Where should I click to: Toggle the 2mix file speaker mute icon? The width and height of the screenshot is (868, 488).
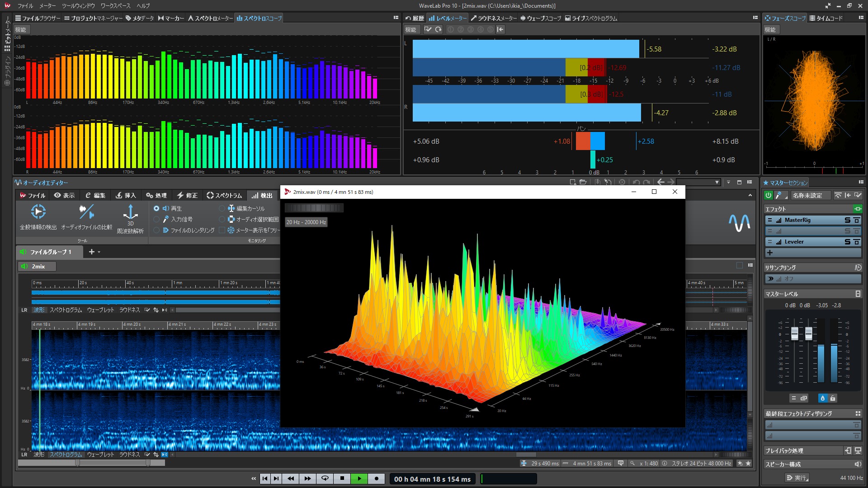[24, 266]
